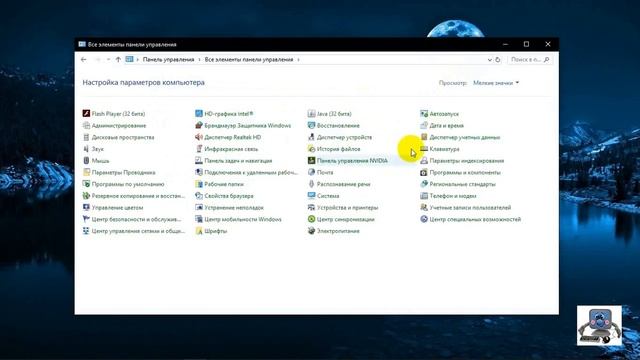Image resolution: width=640 pixels, height=360 pixels.
Task: Open the Шрифты icon
Action: [x=199, y=231]
